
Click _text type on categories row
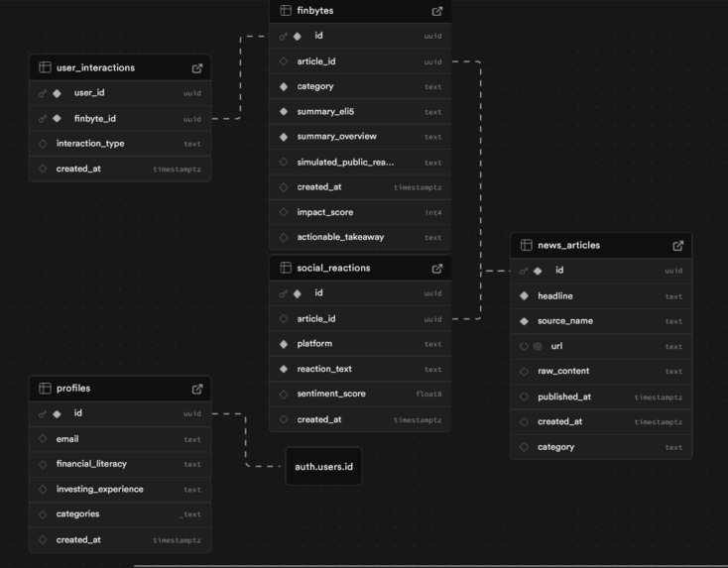(x=190, y=514)
